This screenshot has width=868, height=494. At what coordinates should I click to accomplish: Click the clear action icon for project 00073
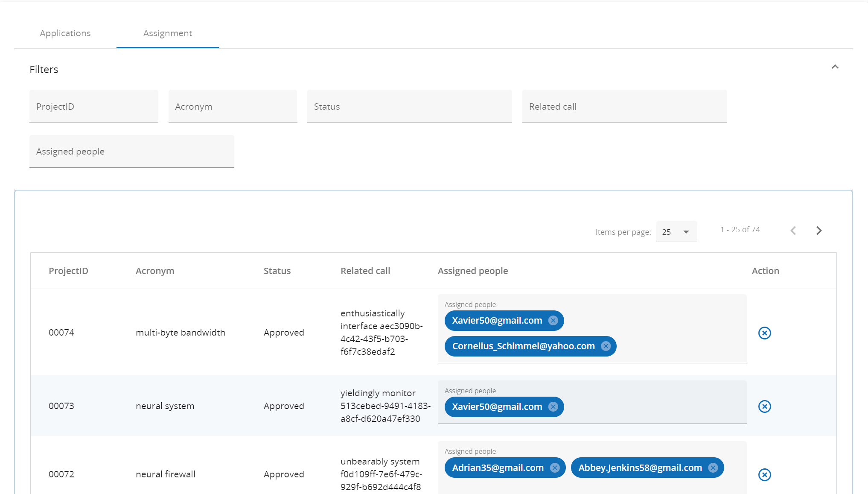click(764, 406)
